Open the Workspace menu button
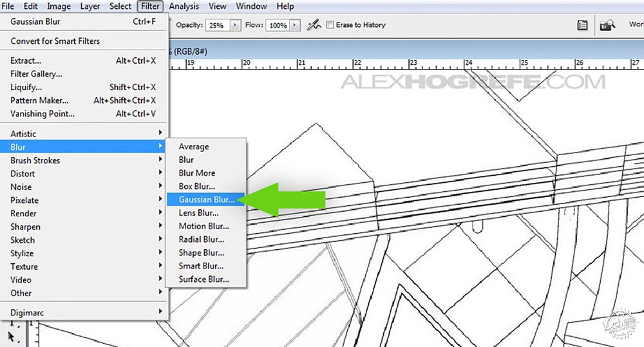 coord(636,24)
